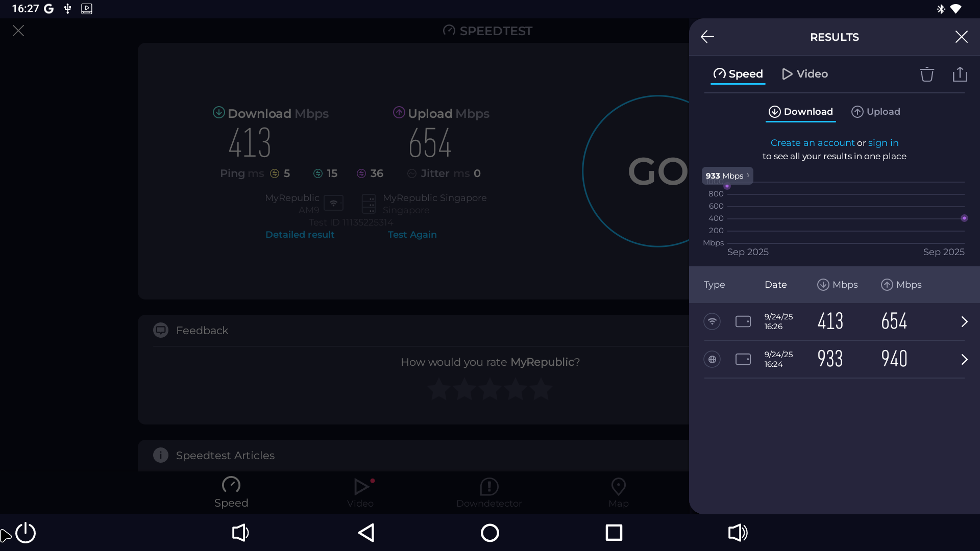
Task: Open the Downdetector icon
Action: [x=489, y=487]
